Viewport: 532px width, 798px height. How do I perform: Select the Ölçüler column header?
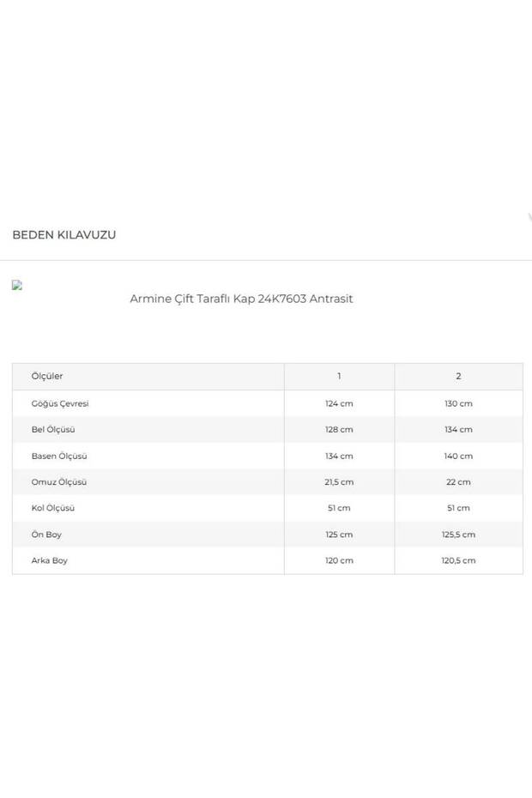coord(47,376)
